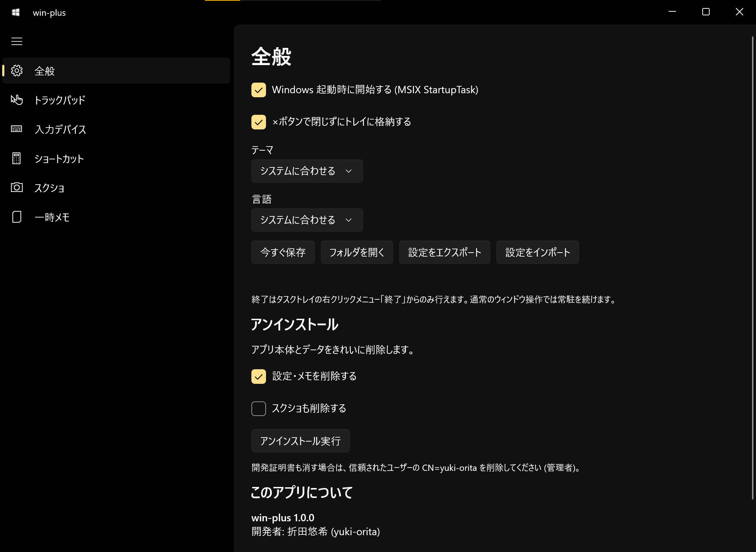Click the このアプリについて heading

[x=302, y=492]
